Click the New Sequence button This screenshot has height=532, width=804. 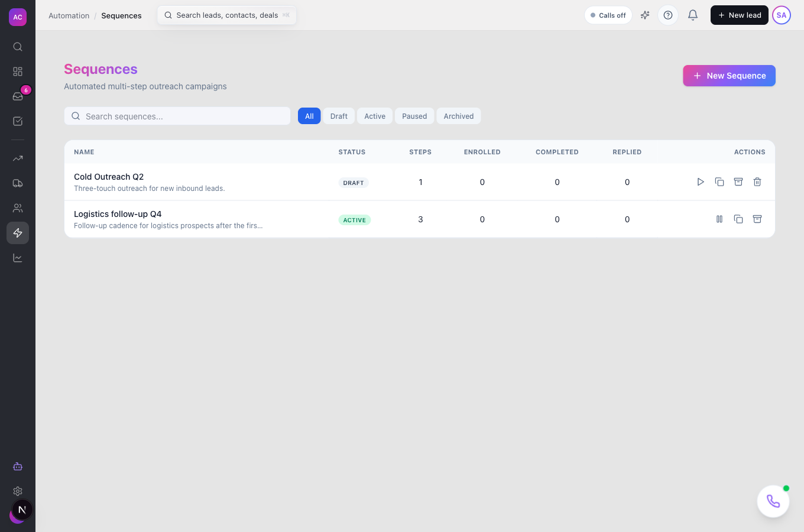coord(730,76)
